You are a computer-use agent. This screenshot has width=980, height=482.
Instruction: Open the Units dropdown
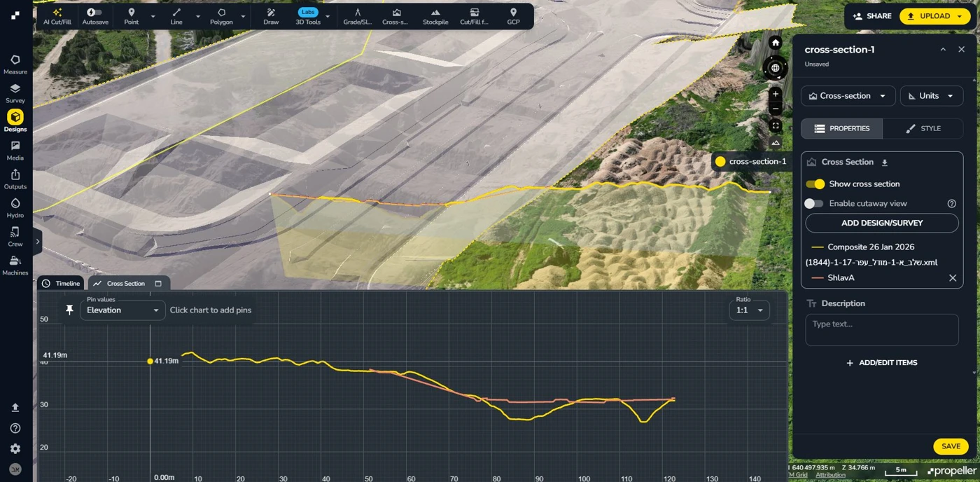point(932,96)
